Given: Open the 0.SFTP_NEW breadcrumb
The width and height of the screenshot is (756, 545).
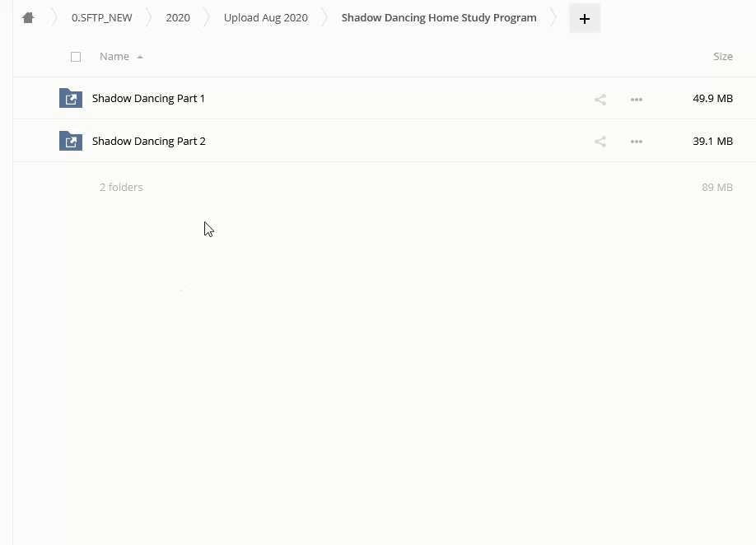Looking at the screenshot, I should click(101, 17).
